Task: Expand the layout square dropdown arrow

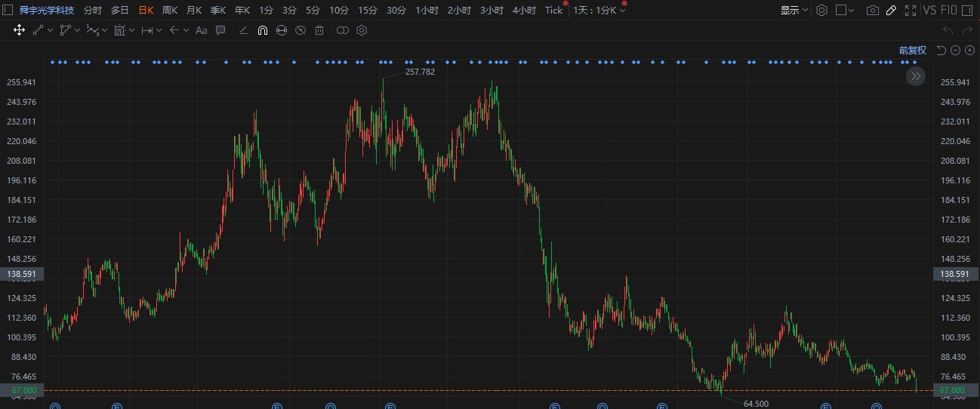Action: pyautogui.click(x=852, y=11)
